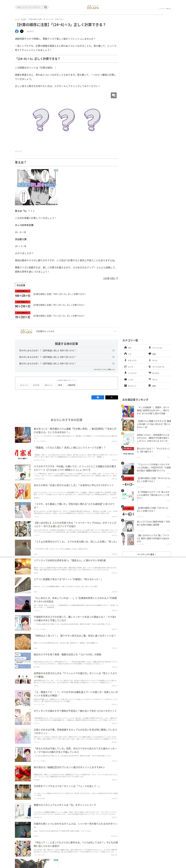The height and width of the screenshot is (868, 186).
Task: Share article via X icon under title
Action: click(x=22, y=31)
